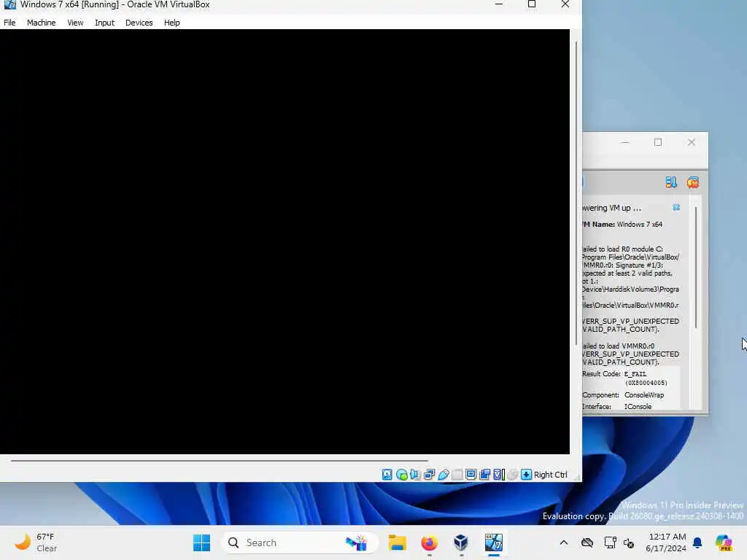
Task: Open the display settings status icon
Action: [471, 474]
